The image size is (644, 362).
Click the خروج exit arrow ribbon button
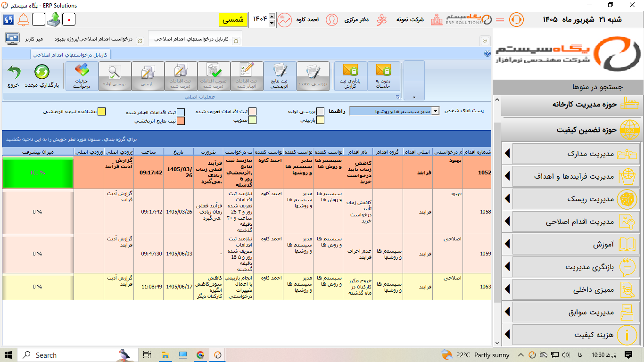(13, 76)
